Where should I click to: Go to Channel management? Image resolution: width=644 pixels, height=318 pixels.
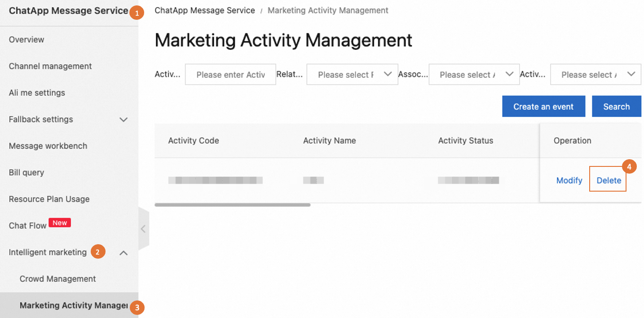[x=50, y=66]
